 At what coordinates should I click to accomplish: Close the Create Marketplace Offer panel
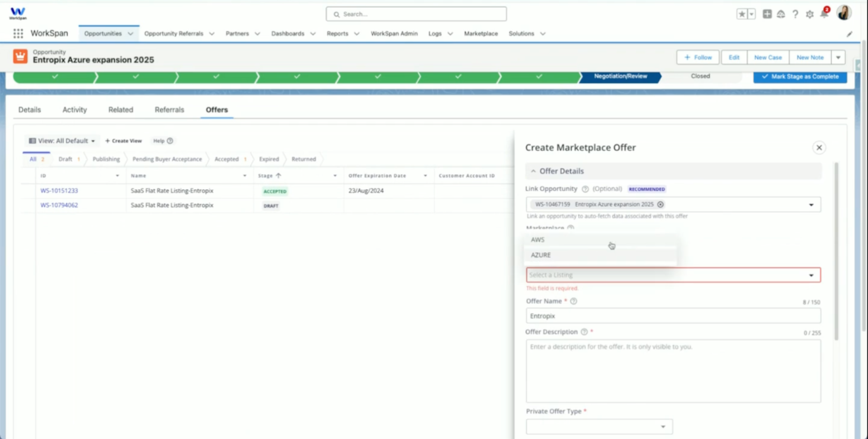point(819,148)
